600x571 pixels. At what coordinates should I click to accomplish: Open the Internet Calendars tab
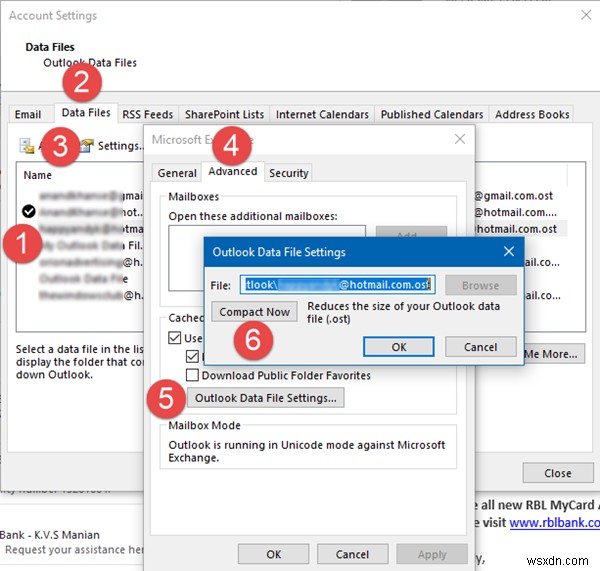[x=322, y=114]
